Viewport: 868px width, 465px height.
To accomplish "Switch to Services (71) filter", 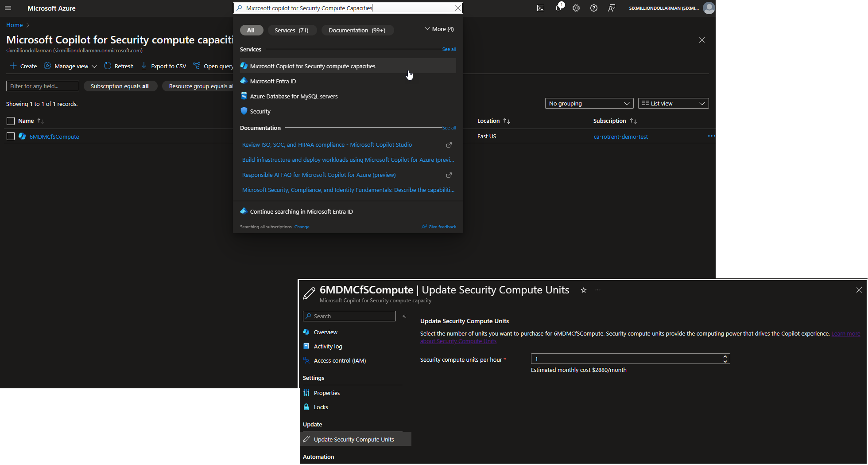I will pyautogui.click(x=291, y=30).
